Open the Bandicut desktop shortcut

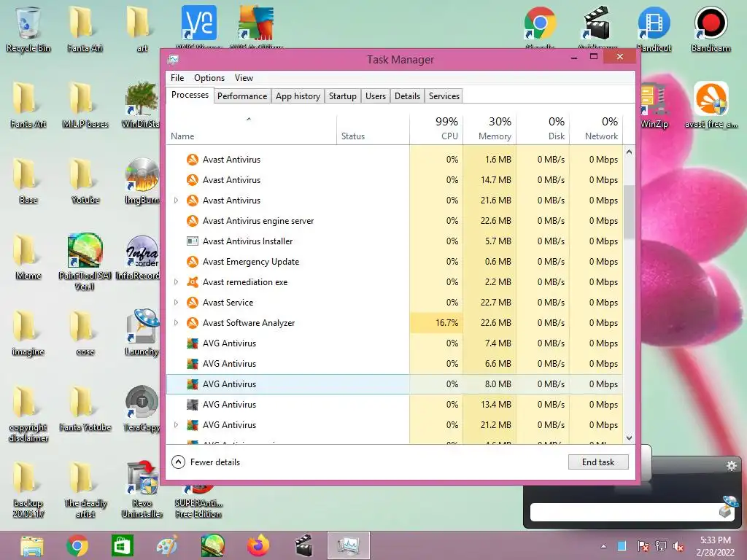[x=654, y=28]
